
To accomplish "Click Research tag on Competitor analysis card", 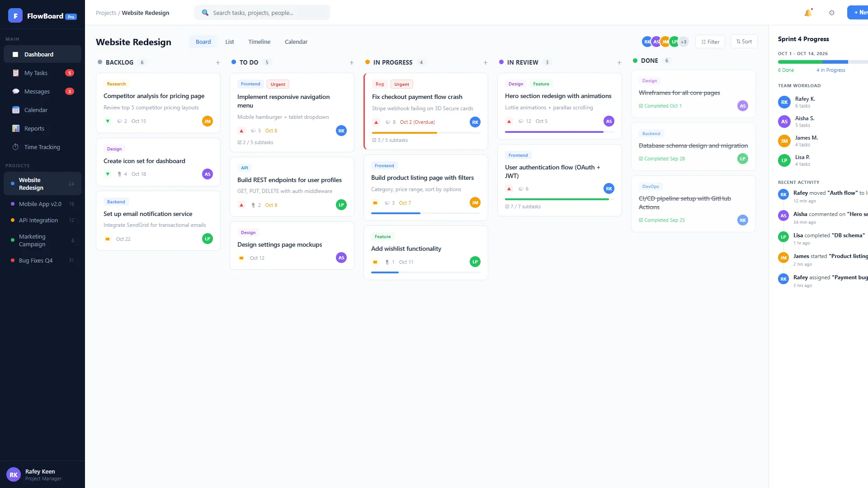I will tap(116, 84).
